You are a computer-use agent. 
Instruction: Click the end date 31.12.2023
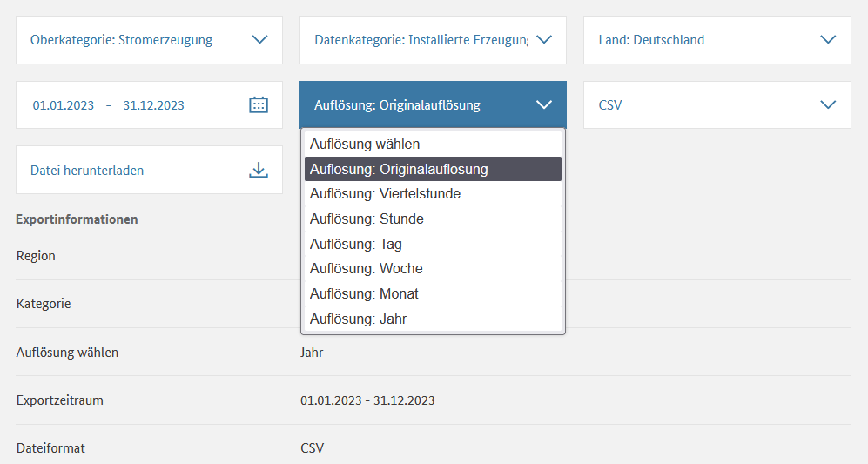point(153,105)
